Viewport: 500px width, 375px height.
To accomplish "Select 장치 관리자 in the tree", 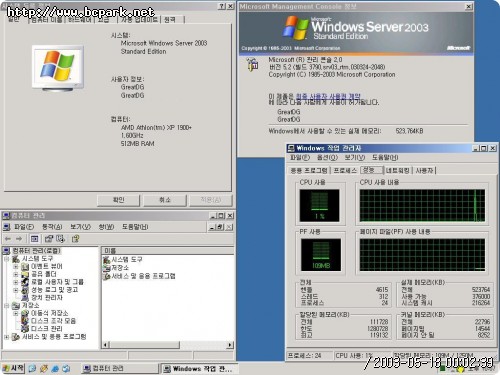I will (46, 298).
